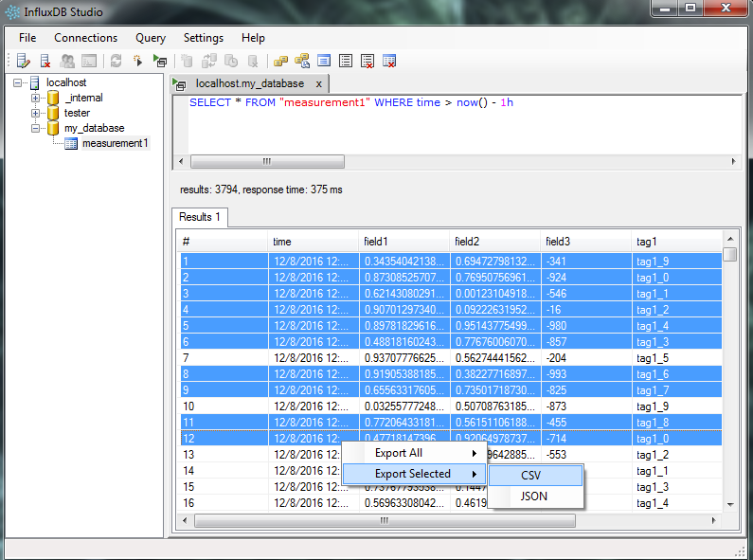Click the run query toolbar icon

click(160, 61)
